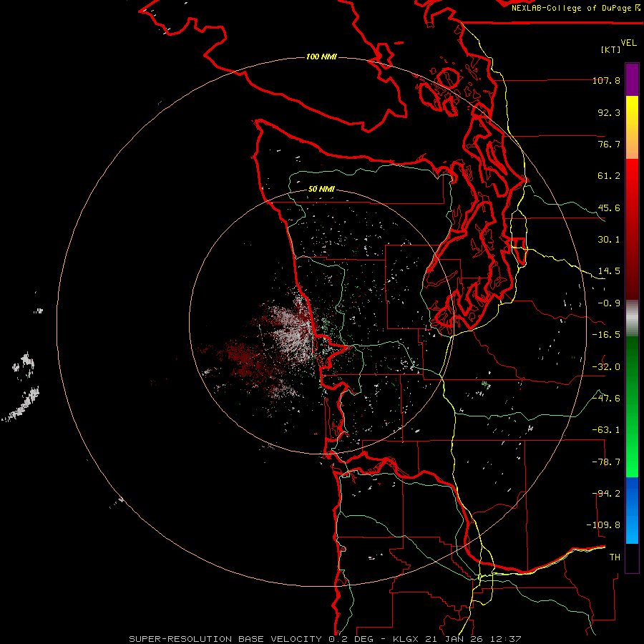Select the -63.1 scale value
The width and height of the screenshot is (644, 644).
click(x=606, y=430)
